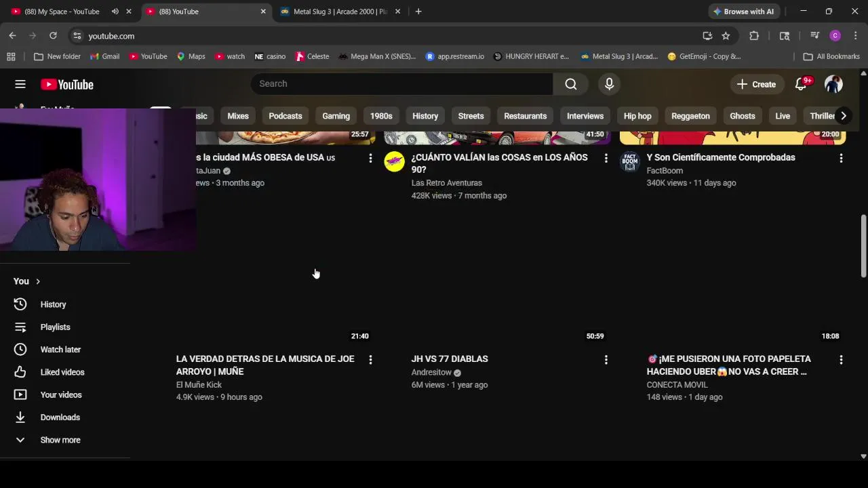868x488 pixels.
Task: Open the New folder bookmark folder
Action: tap(57, 56)
